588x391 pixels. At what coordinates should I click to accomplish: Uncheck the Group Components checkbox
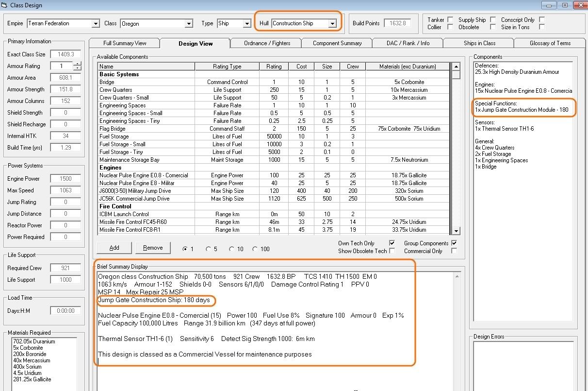[x=454, y=243]
